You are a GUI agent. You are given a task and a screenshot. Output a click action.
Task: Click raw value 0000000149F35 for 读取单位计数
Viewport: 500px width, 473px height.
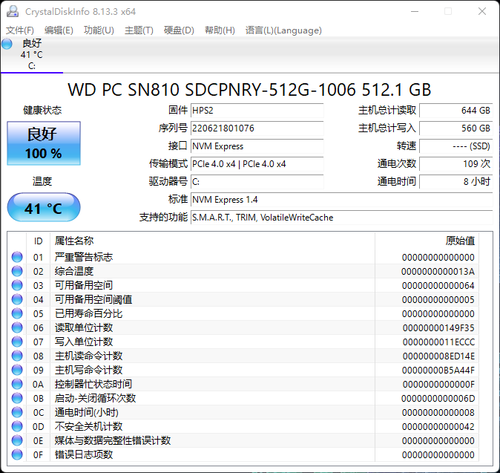pos(438,328)
